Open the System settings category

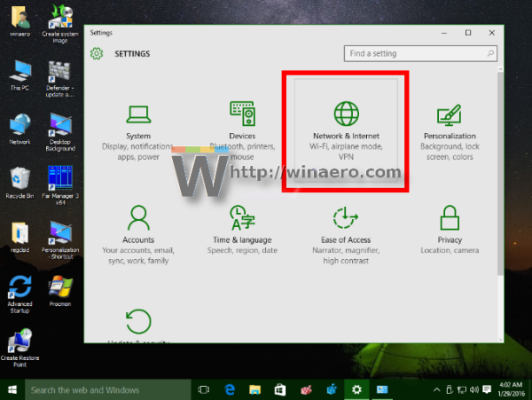(138, 132)
